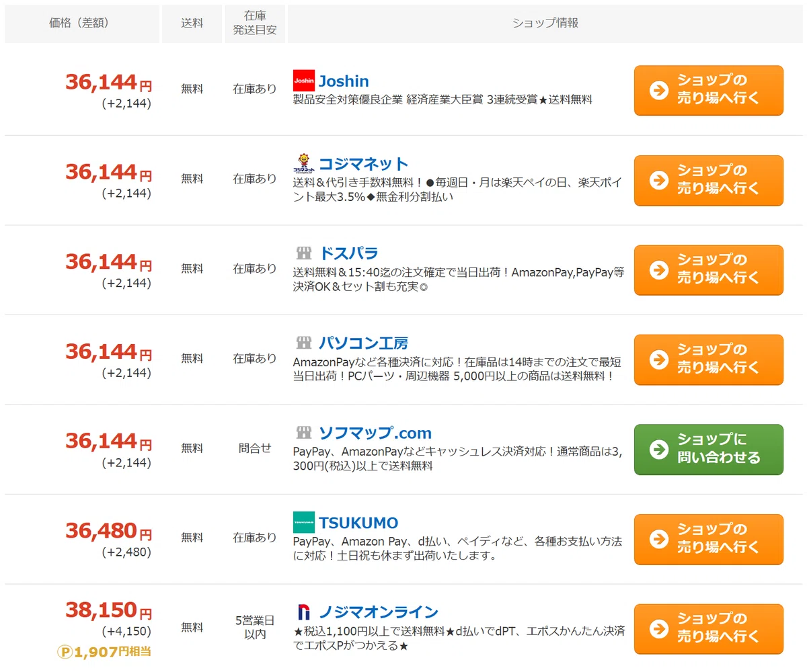Click the 5営業日以内 shipping estimate
Screen dimensions: 807x672
[x=255, y=627]
